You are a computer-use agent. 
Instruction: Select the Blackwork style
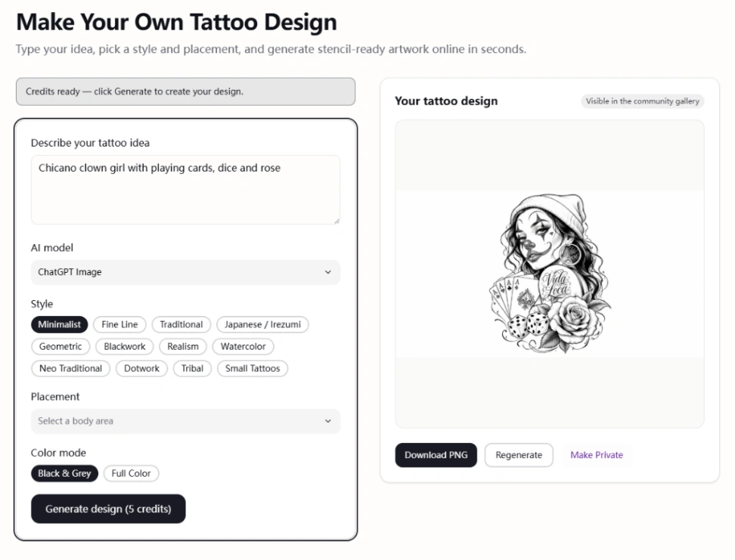click(x=125, y=346)
